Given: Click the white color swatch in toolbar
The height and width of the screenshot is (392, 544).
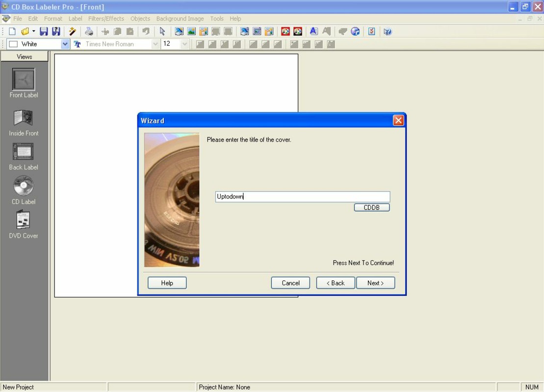Looking at the screenshot, I should [14, 44].
